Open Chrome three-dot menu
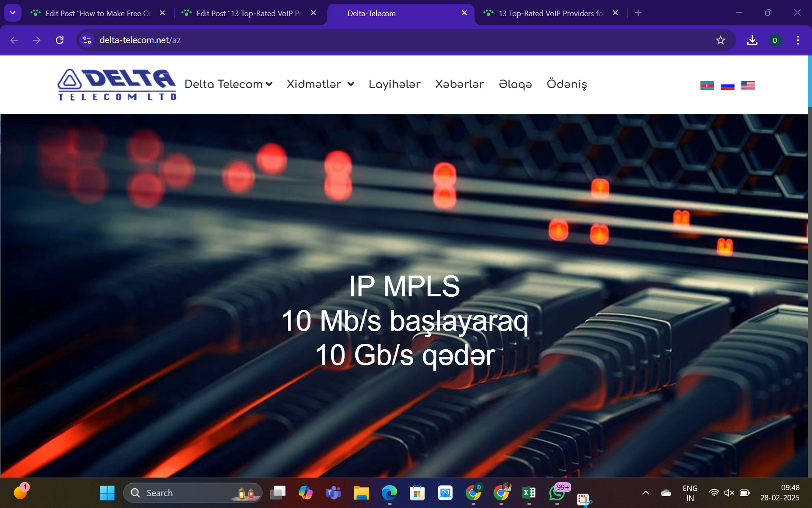Viewport: 812px width, 508px height. (798, 40)
